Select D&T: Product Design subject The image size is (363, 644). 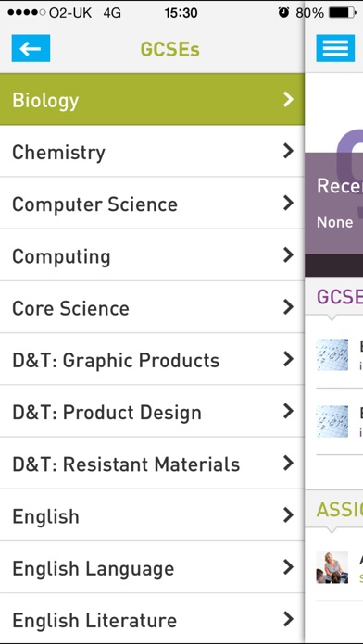click(152, 411)
